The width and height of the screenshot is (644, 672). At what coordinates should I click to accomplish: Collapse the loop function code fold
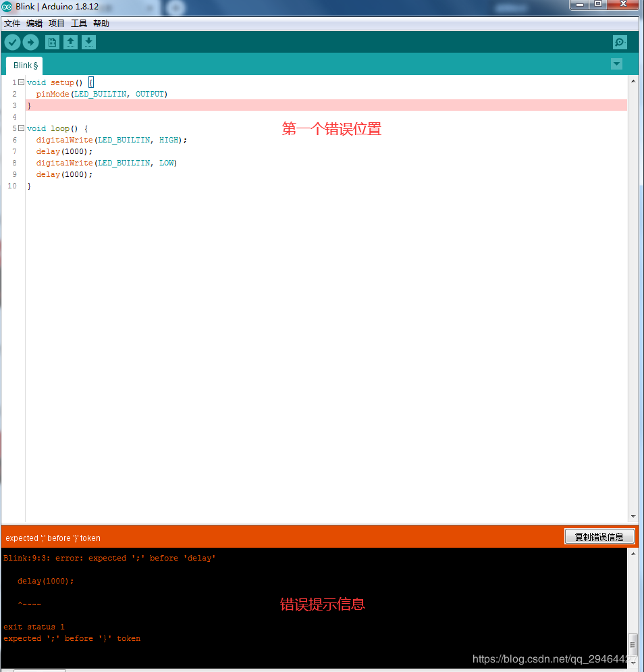[x=20, y=128]
